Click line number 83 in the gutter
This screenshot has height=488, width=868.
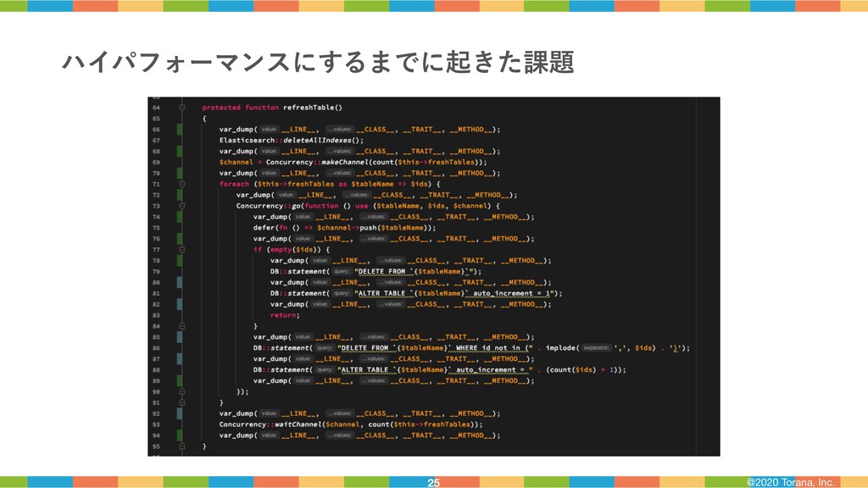tap(156, 315)
